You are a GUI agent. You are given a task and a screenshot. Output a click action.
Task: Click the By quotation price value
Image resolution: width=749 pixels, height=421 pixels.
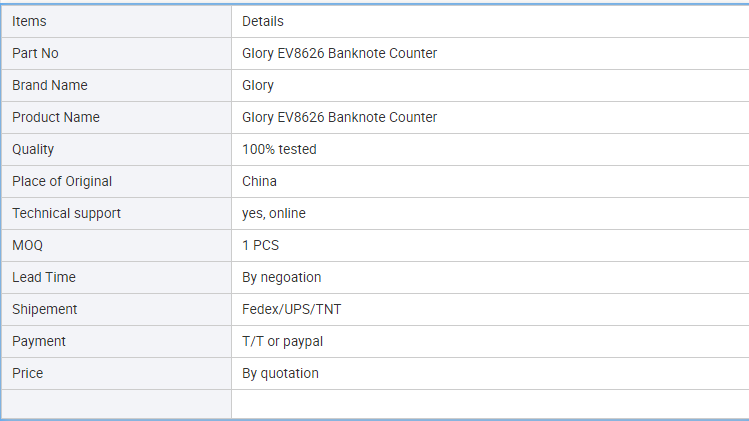click(x=280, y=374)
